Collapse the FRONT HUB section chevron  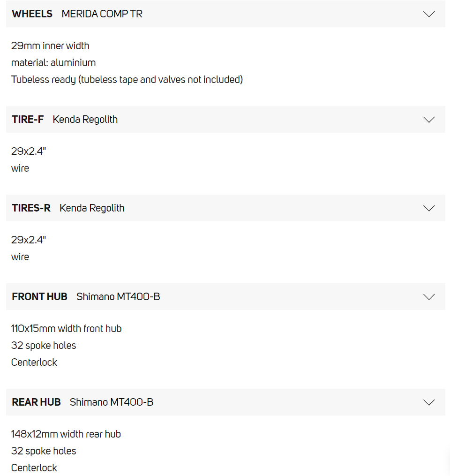(429, 297)
